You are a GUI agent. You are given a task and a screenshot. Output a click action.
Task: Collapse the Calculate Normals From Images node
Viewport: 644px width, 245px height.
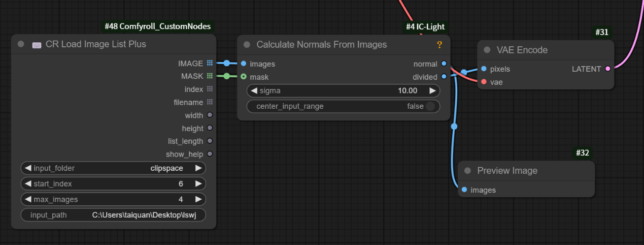pyautogui.click(x=247, y=45)
